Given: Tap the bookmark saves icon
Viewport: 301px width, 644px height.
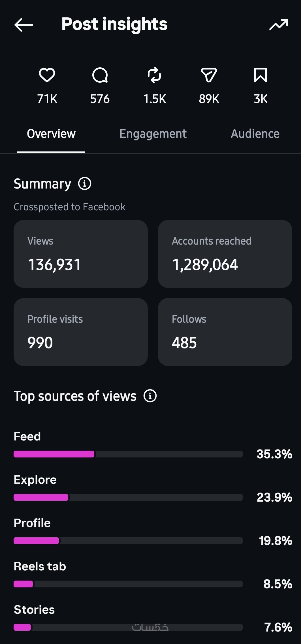Looking at the screenshot, I should tap(261, 75).
